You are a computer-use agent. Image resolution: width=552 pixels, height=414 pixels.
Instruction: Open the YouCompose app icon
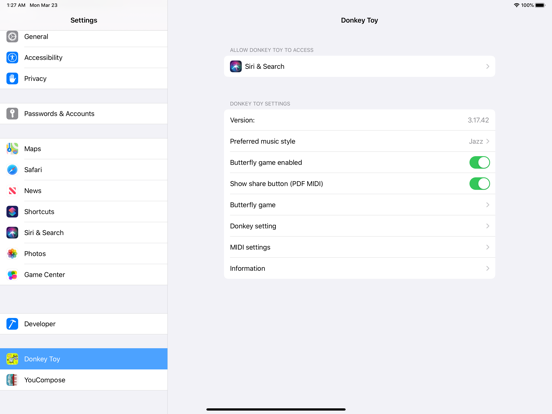(12, 380)
